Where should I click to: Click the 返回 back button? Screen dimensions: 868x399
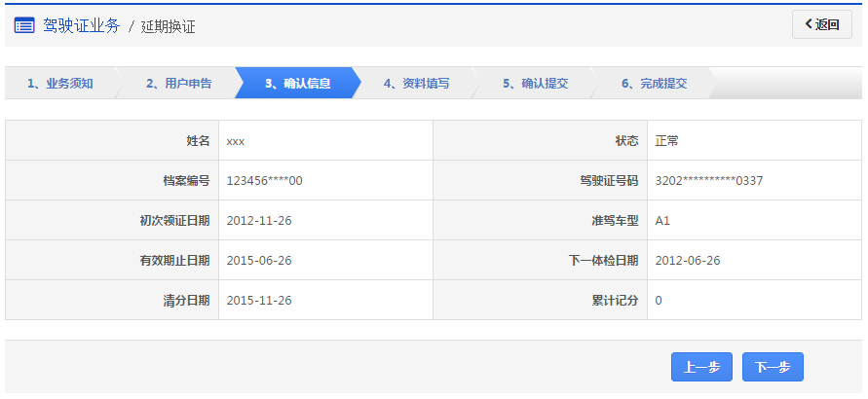coord(821,25)
